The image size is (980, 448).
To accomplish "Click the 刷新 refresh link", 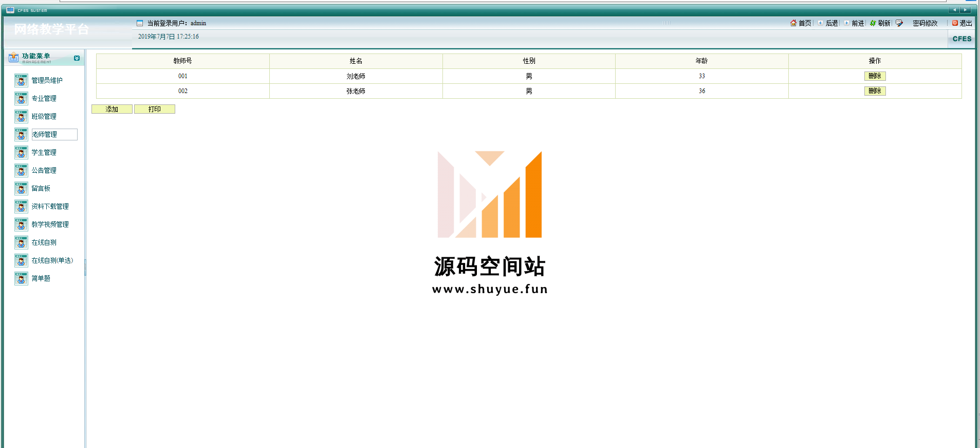I will (884, 23).
